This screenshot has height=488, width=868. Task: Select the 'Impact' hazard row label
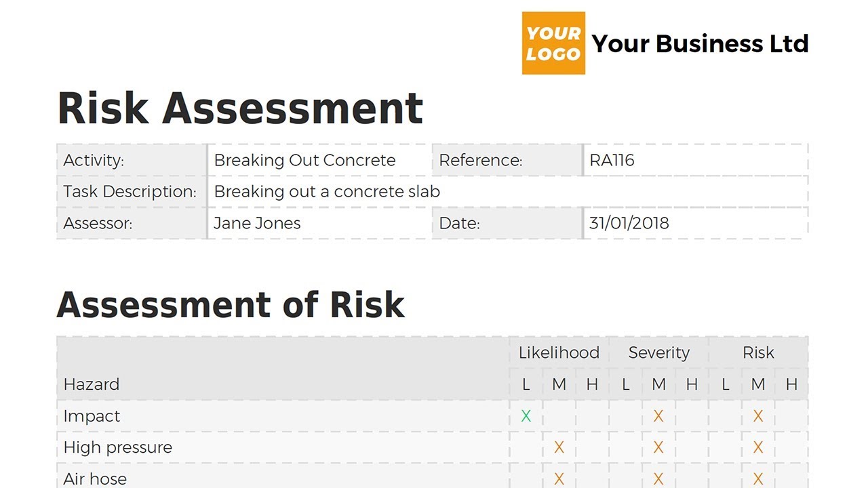[92, 416]
